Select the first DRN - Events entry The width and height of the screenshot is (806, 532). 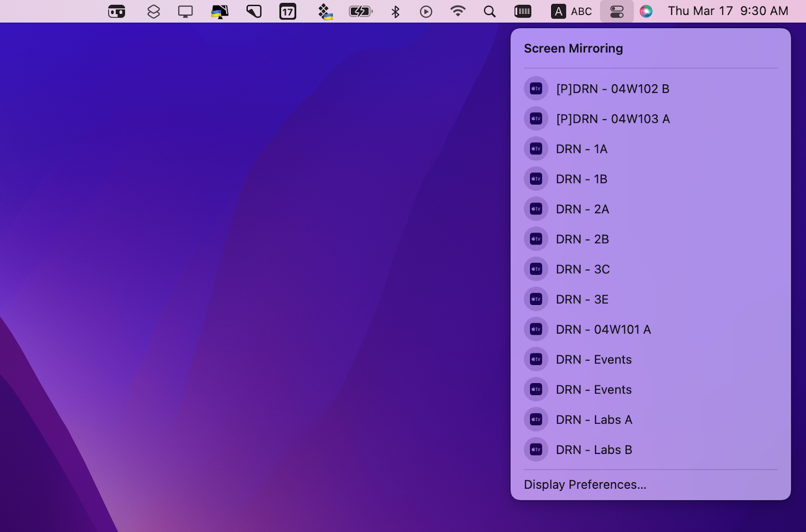pyautogui.click(x=593, y=359)
